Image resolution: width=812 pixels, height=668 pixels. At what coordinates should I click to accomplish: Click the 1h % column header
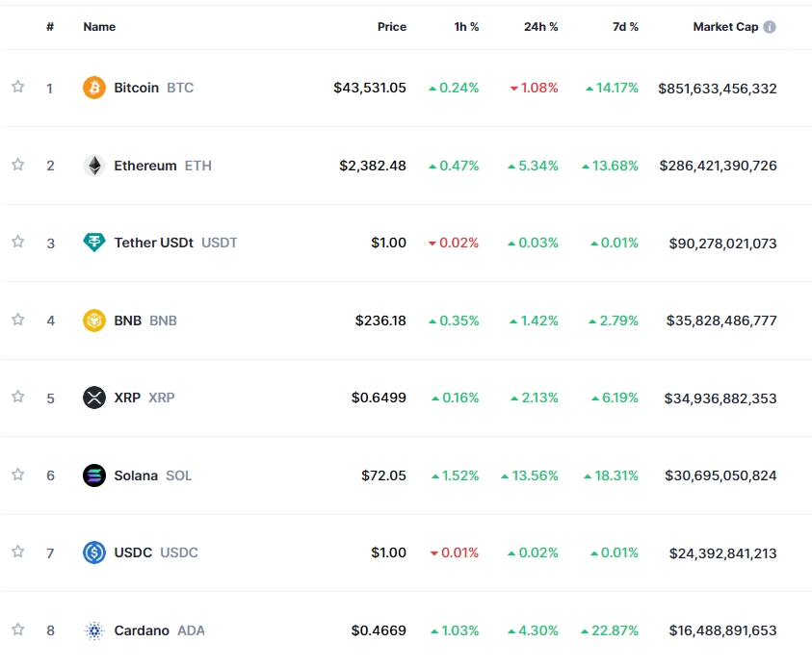[x=465, y=26]
